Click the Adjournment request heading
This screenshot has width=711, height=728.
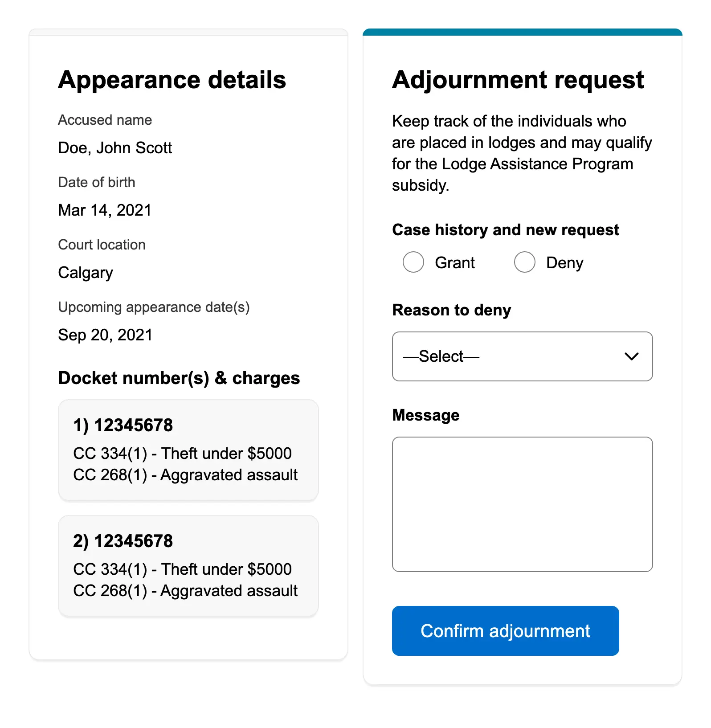pyautogui.click(x=518, y=80)
